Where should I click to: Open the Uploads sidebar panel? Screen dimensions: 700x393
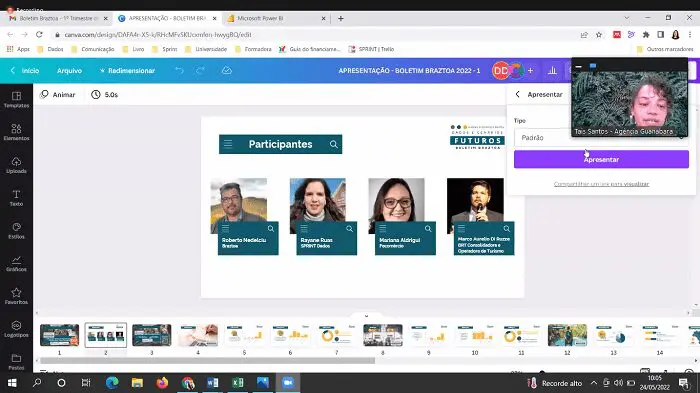[x=17, y=165]
